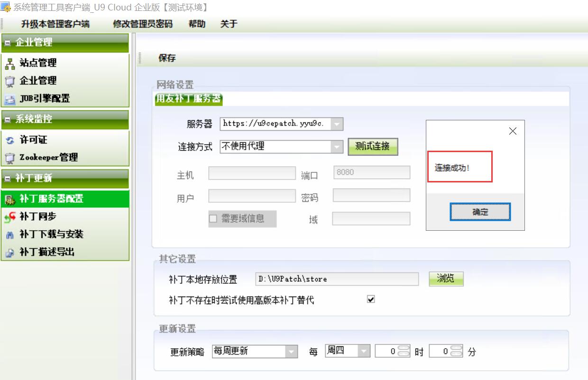Click the 浏览 button
Image resolution: width=588 pixels, height=380 pixels.
click(446, 279)
